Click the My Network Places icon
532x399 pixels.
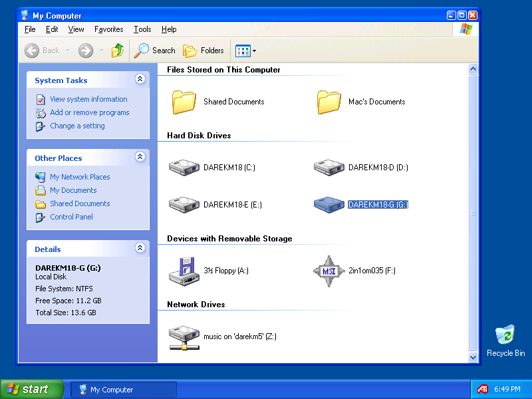41,177
